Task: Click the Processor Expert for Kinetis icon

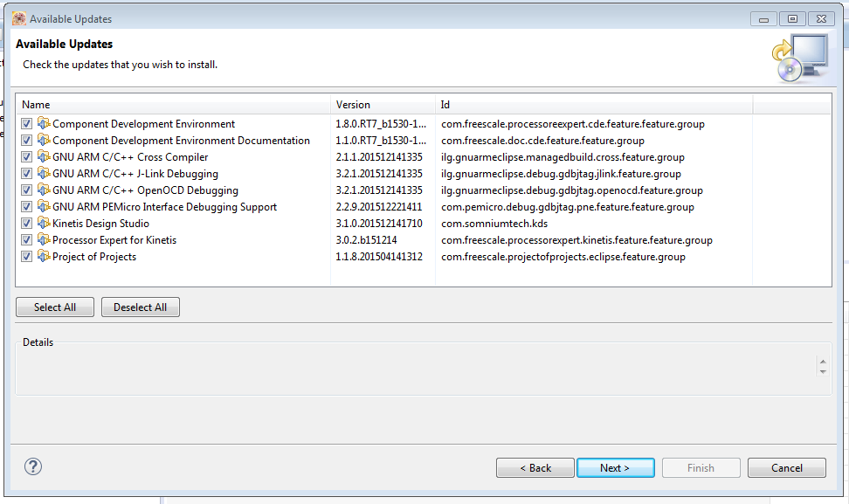Action: click(44, 240)
